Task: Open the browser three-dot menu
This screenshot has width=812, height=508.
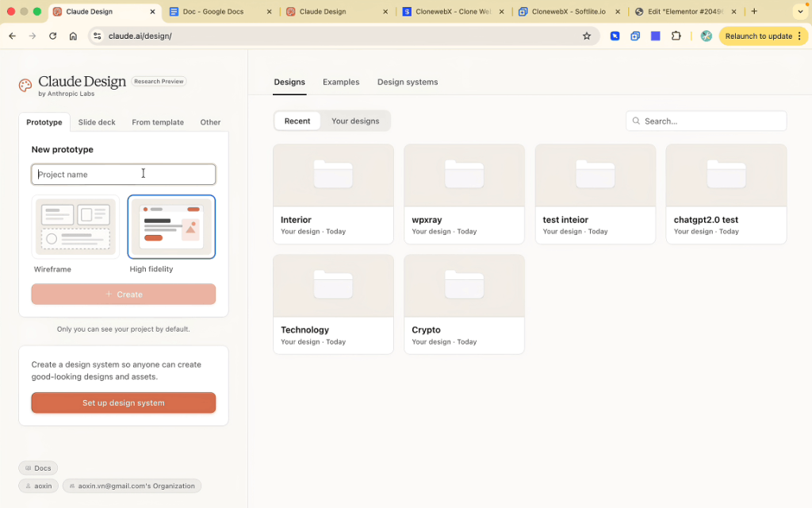Action: click(800, 36)
